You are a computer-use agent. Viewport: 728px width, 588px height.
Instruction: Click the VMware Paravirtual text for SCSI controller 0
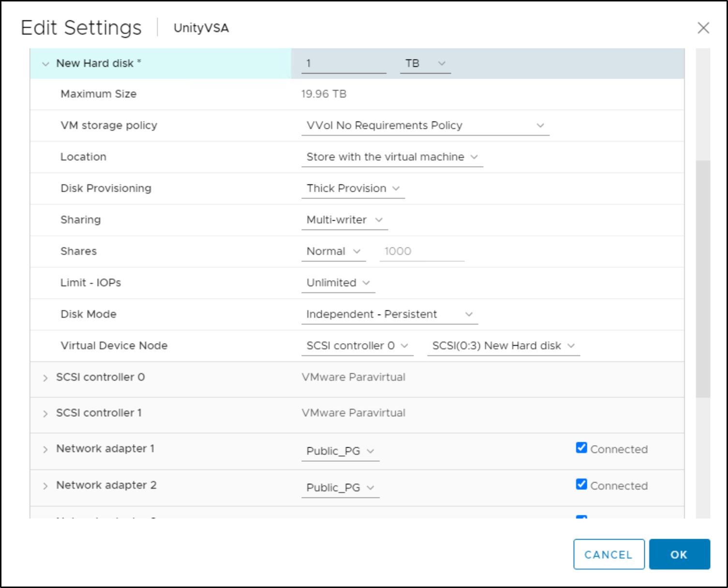pyautogui.click(x=354, y=377)
